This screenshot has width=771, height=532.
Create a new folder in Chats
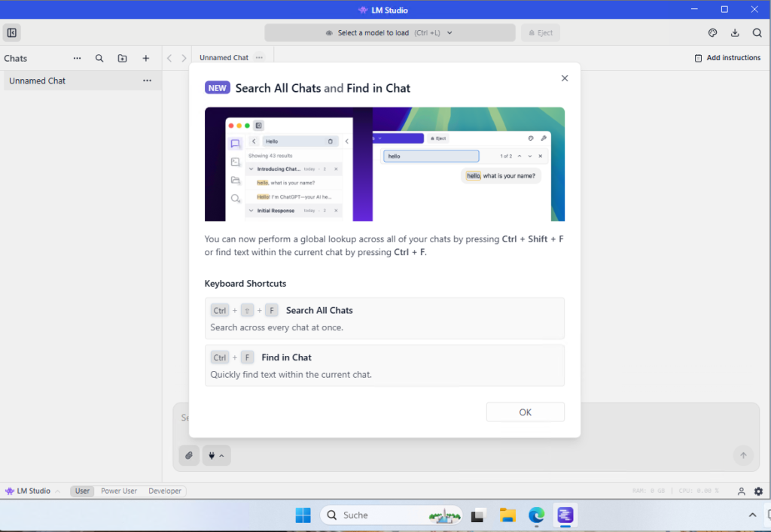(123, 58)
